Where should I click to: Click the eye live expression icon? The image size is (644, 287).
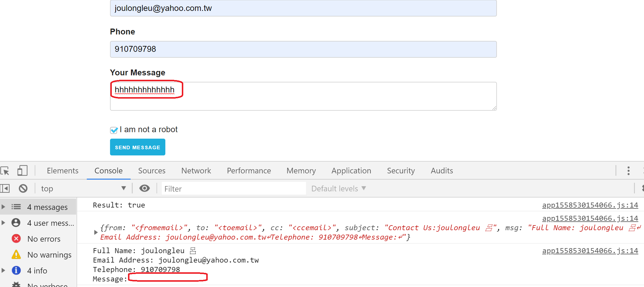point(144,188)
